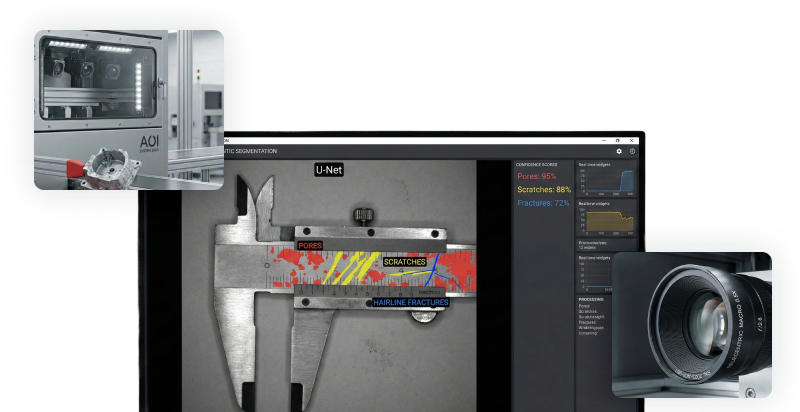The height and width of the screenshot is (412, 800).
Task: Open the telecentric macro lens photo thumbnail
Action: click(692, 325)
